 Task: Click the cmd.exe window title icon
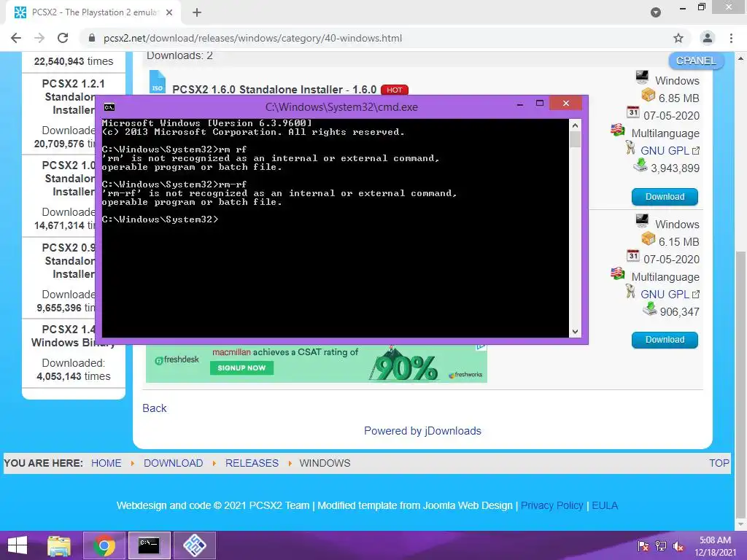109,107
